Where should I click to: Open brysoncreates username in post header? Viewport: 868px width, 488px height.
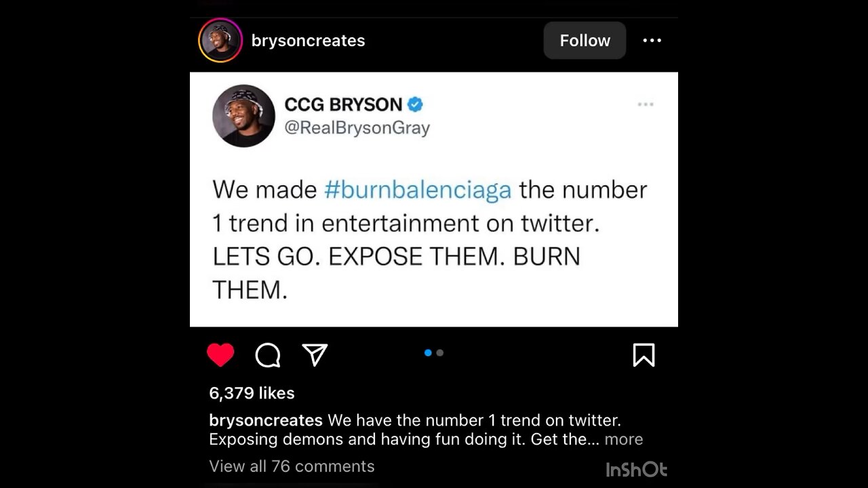tap(308, 41)
